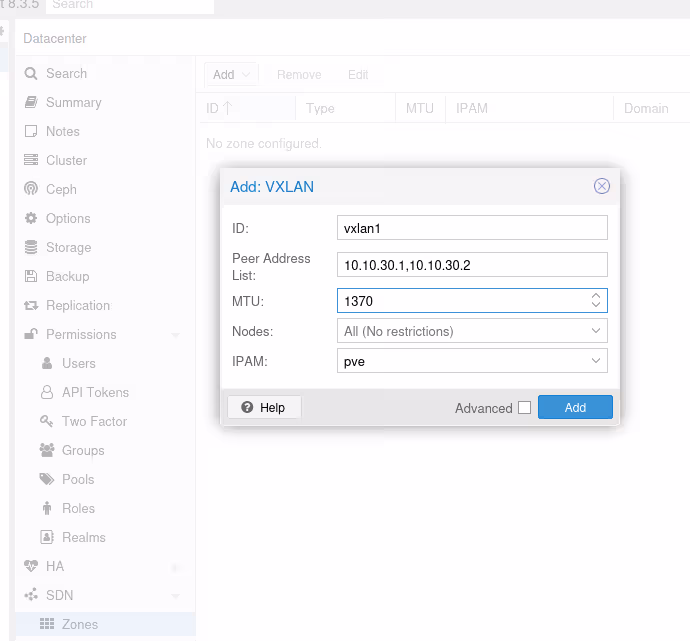690x641 pixels.
Task: Open the IPAM dropdown showing pve
Action: (x=596, y=361)
